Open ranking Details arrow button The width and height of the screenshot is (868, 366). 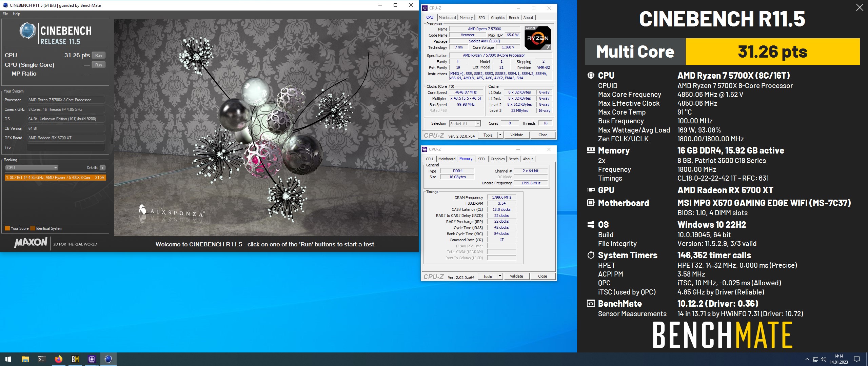pos(103,168)
